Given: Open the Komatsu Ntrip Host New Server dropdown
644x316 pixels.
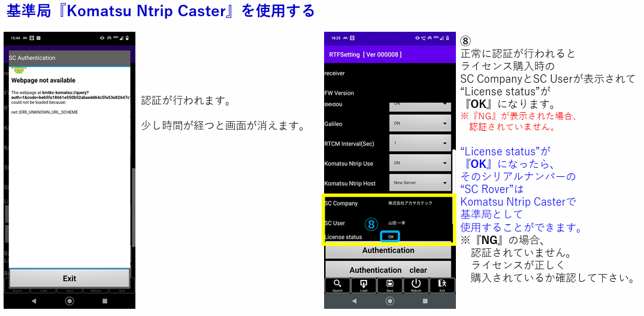Looking at the screenshot, I should click(420, 183).
